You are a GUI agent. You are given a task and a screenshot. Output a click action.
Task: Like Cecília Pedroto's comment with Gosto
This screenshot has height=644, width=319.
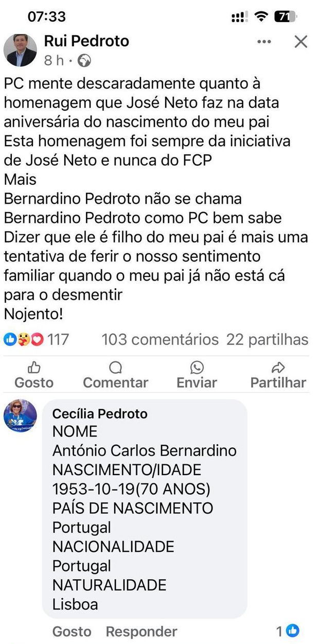click(x=72, y=632)
